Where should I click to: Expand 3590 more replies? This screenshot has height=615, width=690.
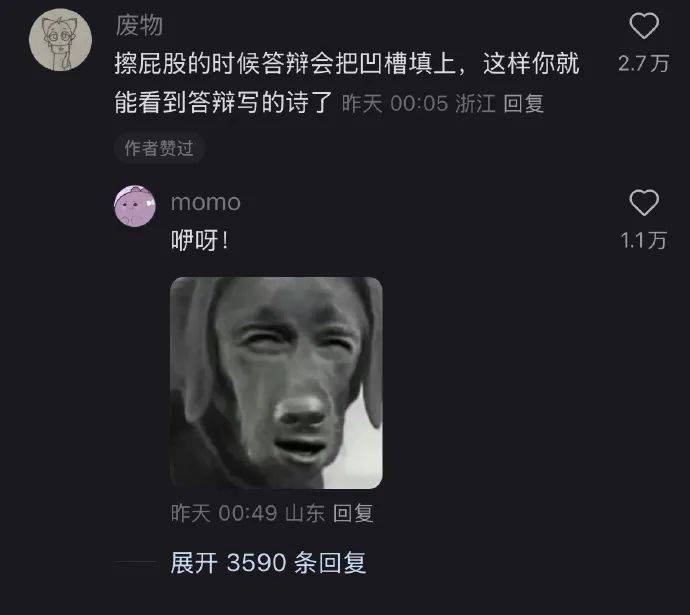[x=268, y=563]
